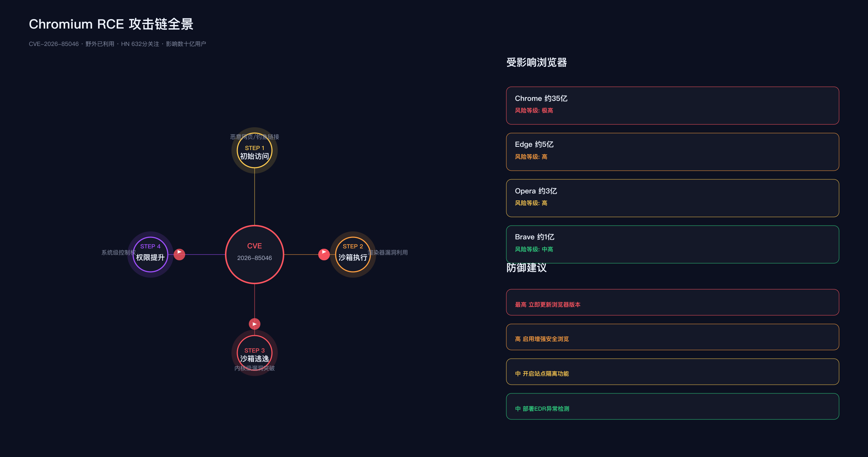868x457 pixels.
Task: Click the red arrow marker beside STEP 4
Action: pyautogui.click(x=179, y=255)
